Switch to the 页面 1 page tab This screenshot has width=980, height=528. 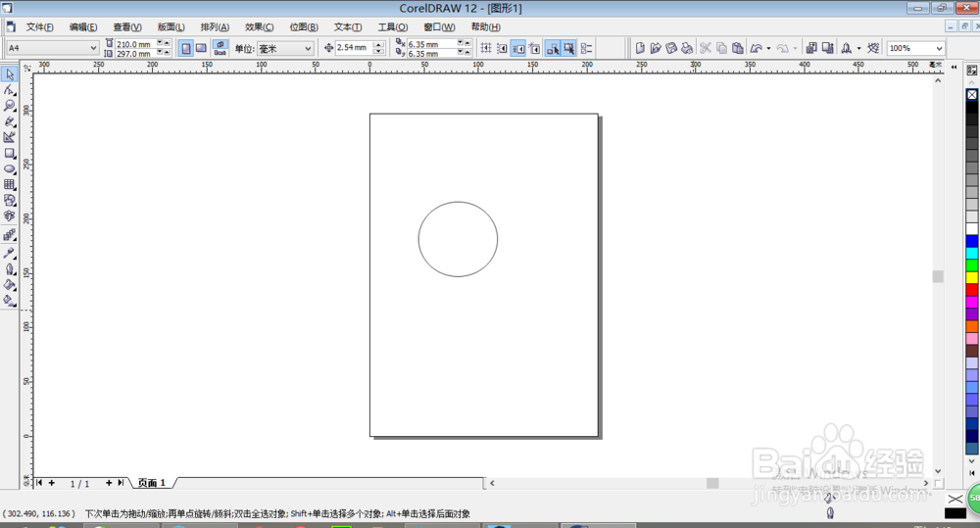click(x=152, y=483)
